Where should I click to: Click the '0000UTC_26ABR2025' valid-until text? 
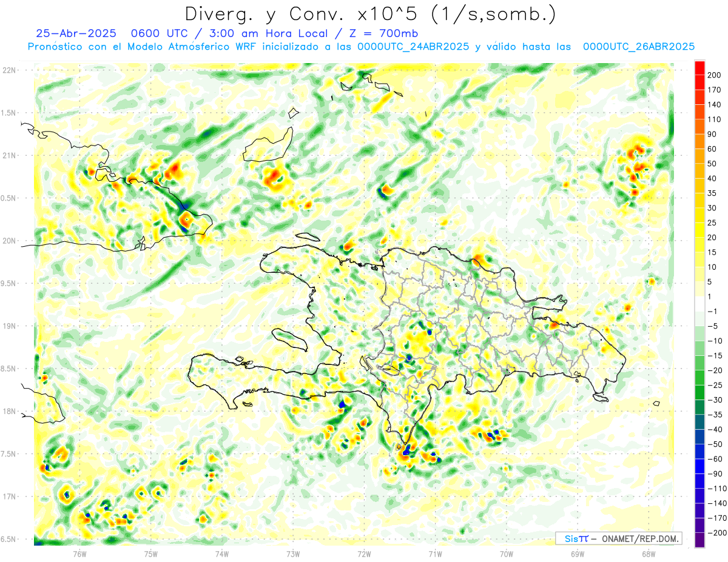click(638, 47)
